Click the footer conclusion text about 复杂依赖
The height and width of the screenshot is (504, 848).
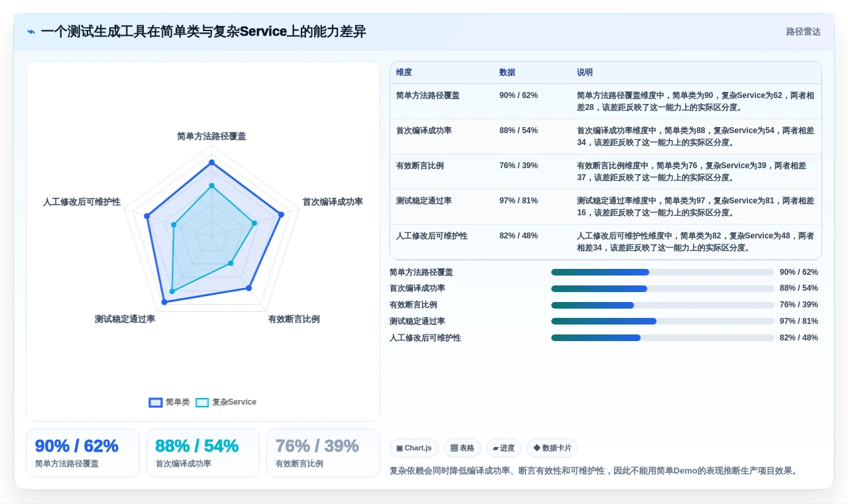click(x=595, y=471)
